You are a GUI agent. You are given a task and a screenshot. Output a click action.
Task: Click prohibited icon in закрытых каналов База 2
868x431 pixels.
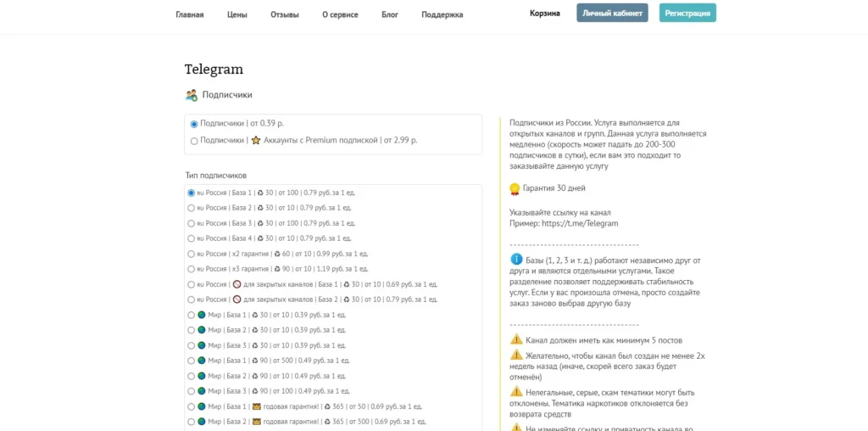click(x=236, y=299)
